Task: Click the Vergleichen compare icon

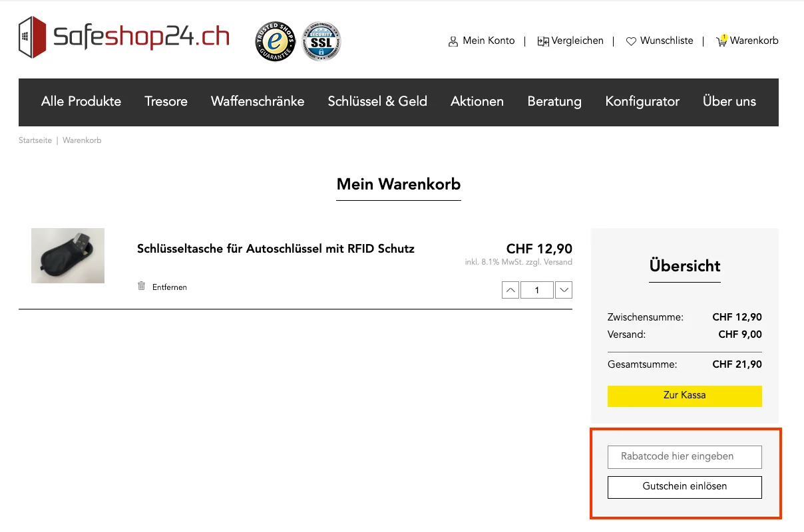Action: [x=544, y=41]
